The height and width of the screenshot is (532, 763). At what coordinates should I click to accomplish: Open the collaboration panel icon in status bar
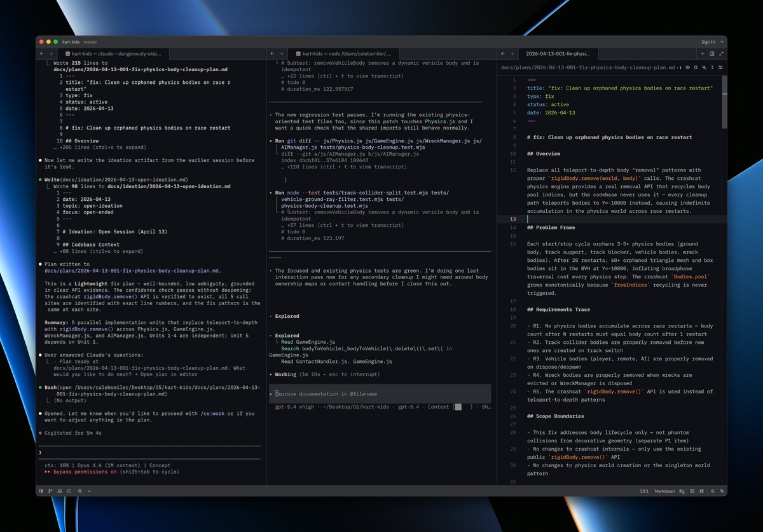click(x=59, y=491)
